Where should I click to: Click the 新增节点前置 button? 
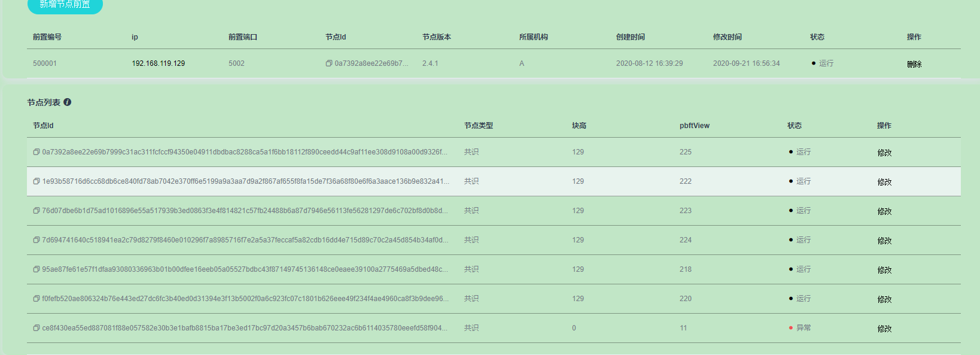tap(65, 5)
